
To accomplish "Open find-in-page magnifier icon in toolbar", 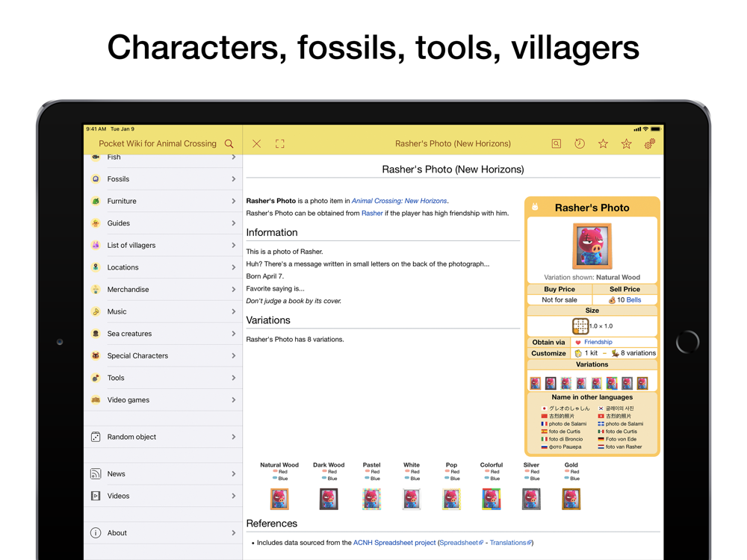I will (556, 144).
